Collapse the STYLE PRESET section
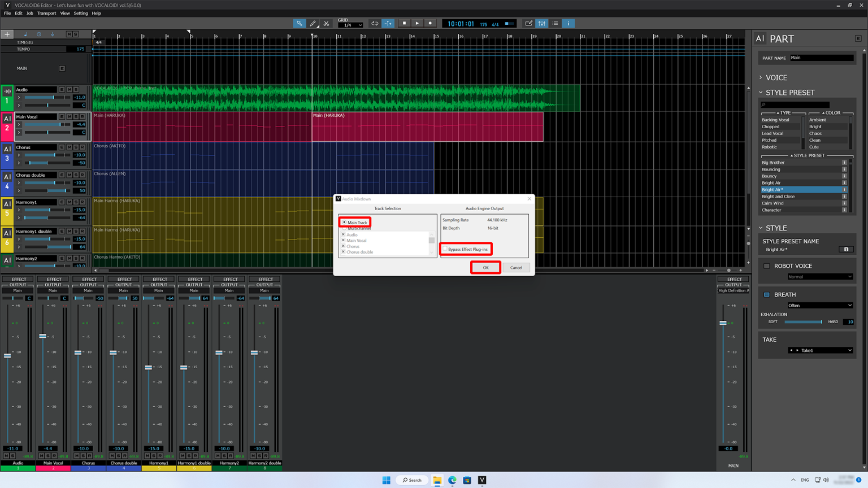 [x=761, y=92]
